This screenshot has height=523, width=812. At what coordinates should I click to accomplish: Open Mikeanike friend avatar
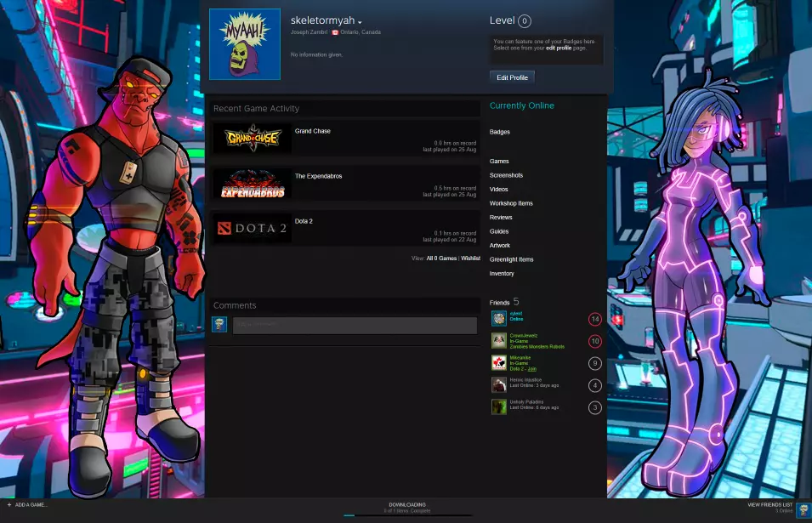[499, 362]
